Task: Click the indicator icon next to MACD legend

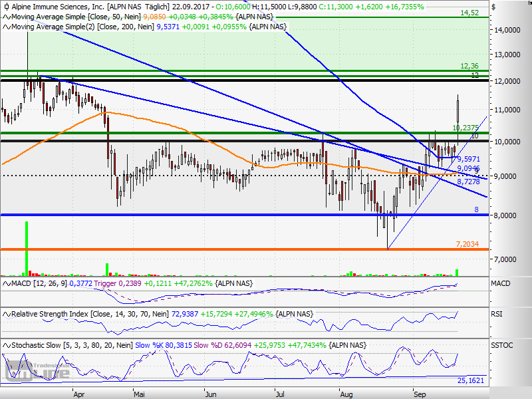Action: point(6,285)
